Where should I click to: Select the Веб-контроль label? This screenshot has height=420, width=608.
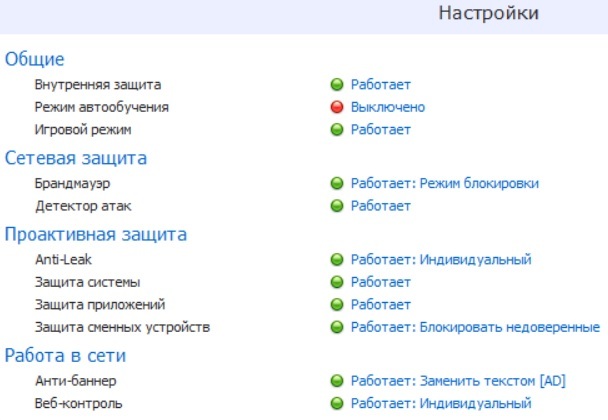tap(78, 403)
